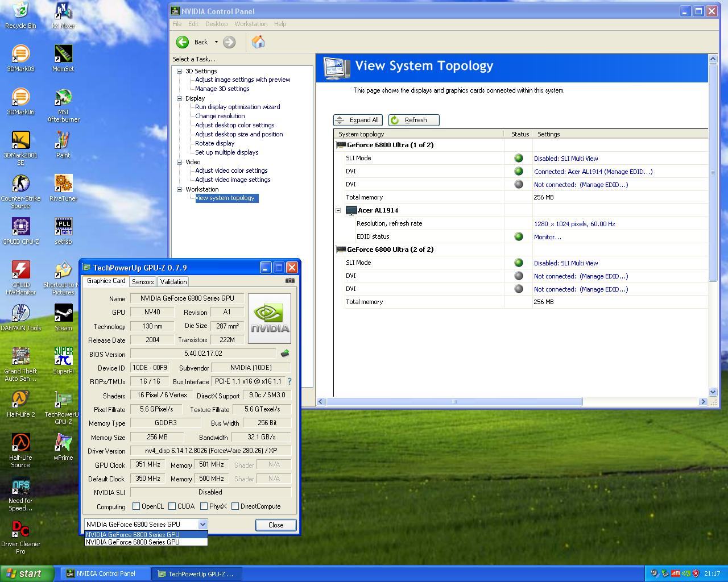Click the greyed Forward arrow button

pyautogui.click(x=229, y=42)
